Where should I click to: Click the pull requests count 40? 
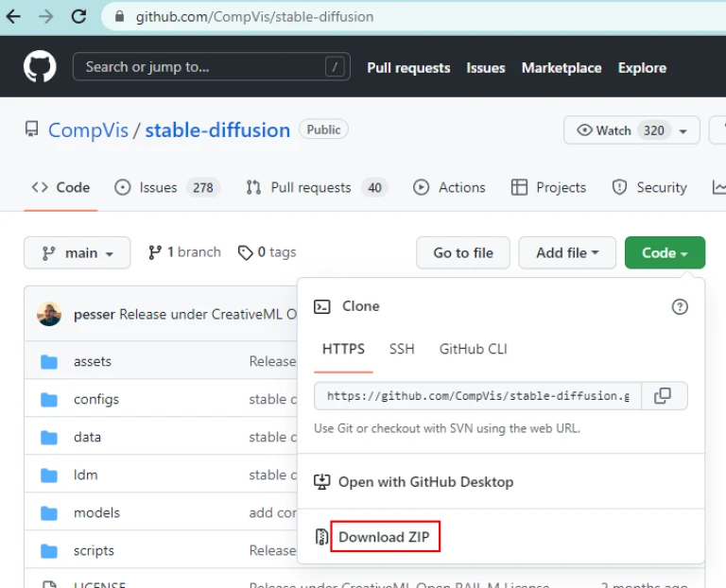coord(374,187)
